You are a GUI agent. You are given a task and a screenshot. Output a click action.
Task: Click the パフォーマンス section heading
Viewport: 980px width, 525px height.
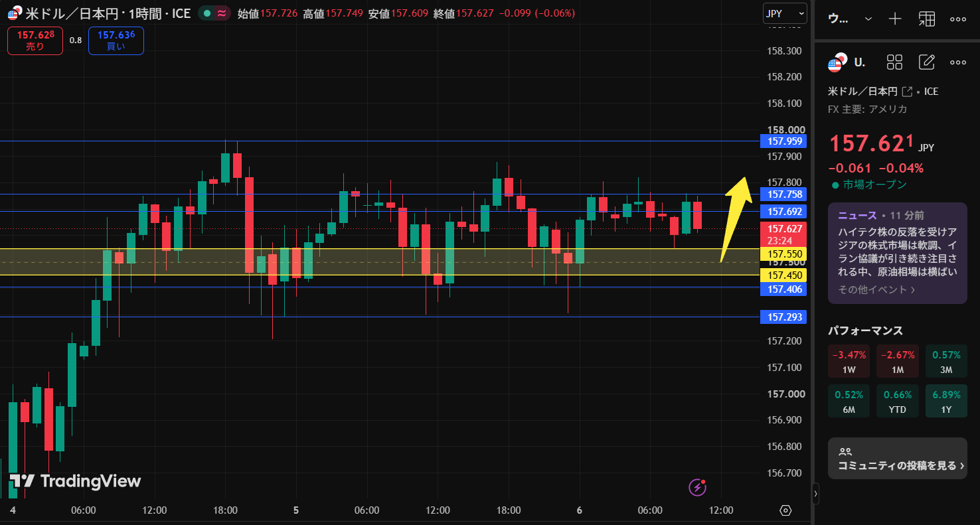[865, 331]
